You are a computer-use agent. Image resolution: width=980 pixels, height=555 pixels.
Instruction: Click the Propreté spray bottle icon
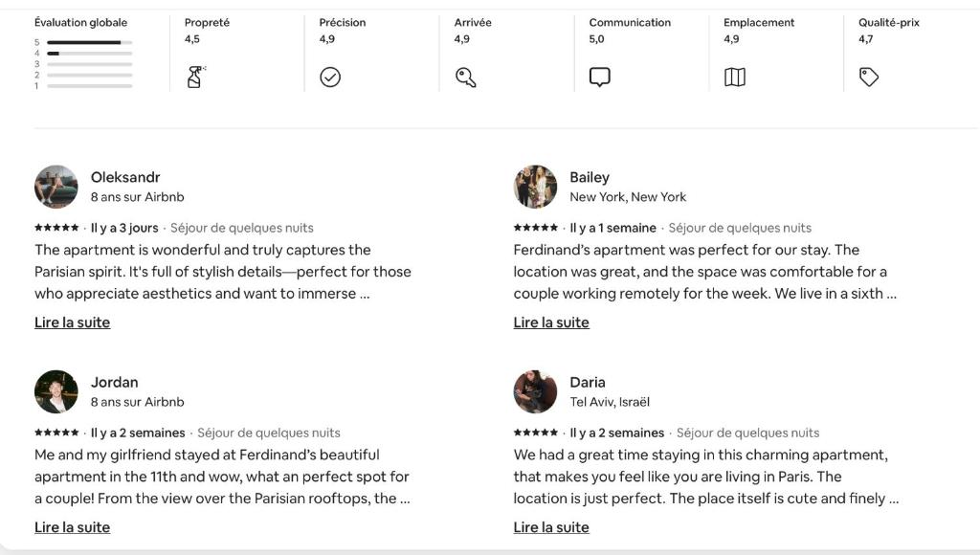point(195,77)
